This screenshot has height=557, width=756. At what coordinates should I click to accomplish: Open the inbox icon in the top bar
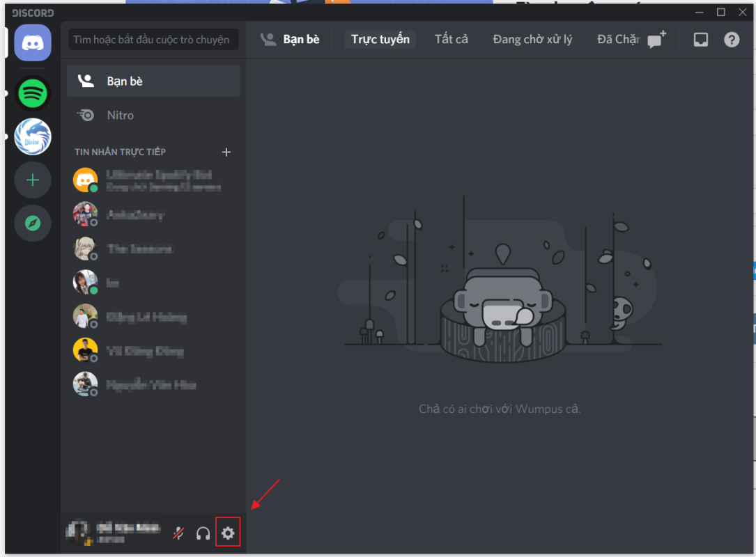pos(700,40)
